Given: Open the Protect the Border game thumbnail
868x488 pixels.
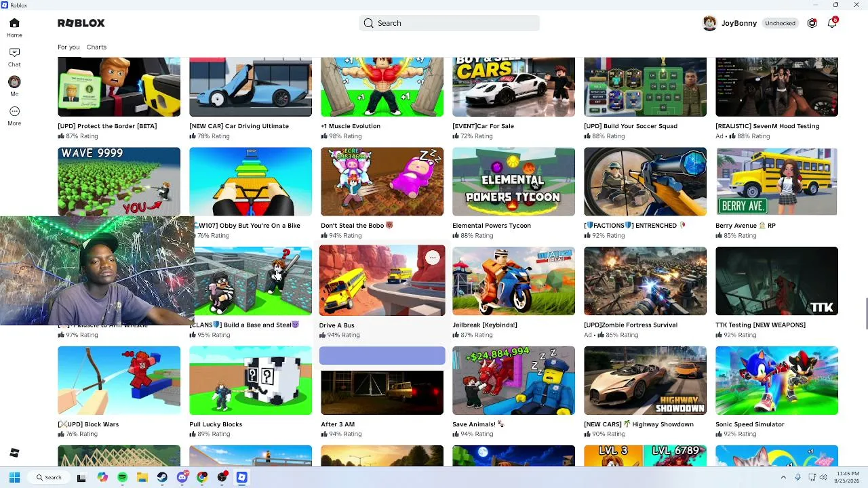Looking at the screenshot, I should tap(119, 87).
